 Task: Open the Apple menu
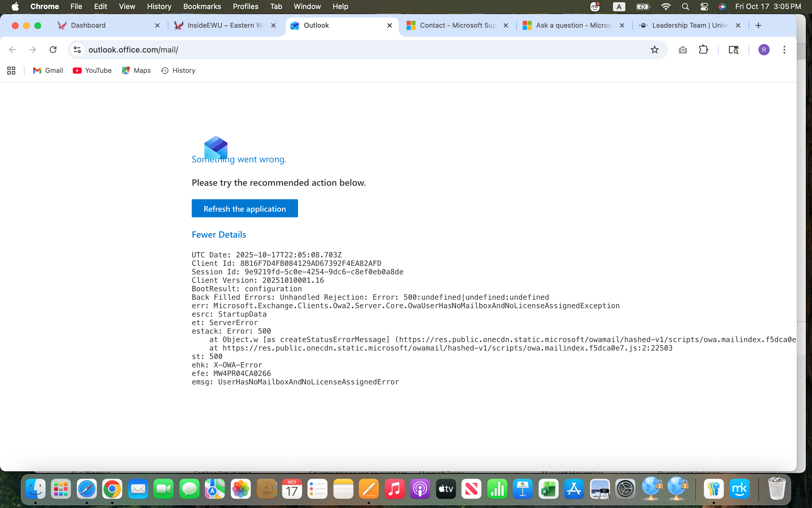click(15, 6)
